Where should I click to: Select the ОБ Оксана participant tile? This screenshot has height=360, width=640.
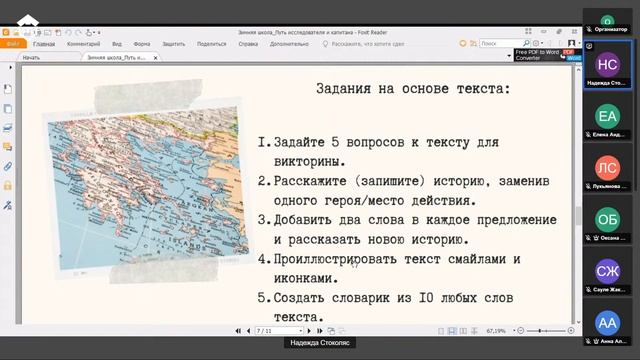[607, 220]
